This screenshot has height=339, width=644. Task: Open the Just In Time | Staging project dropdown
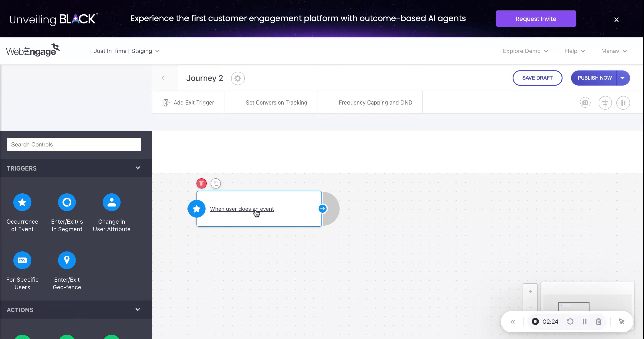coord(127,51)
